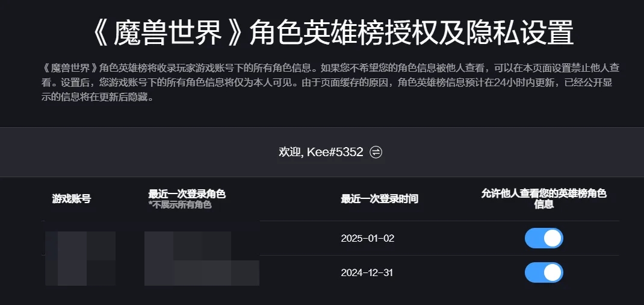Viewport: 644px width, 305px height.
Task: Click the *不展示所有角色 note
Action: [180, 205]
